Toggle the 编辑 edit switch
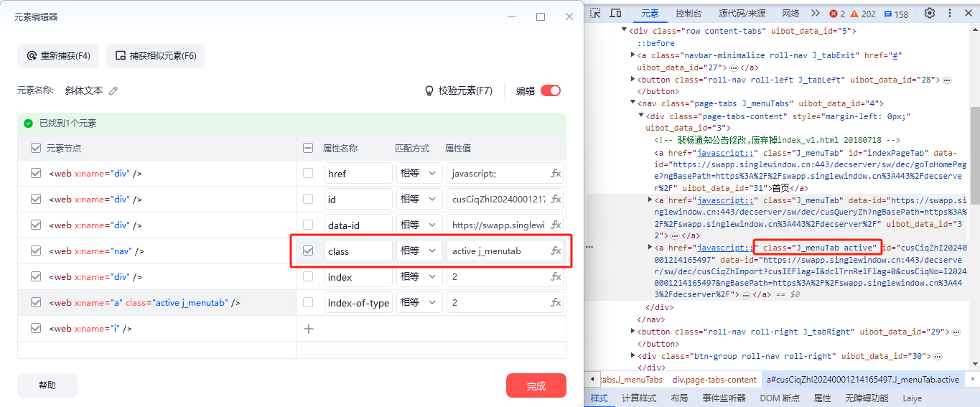980x407 pixels. click(551, 90)
